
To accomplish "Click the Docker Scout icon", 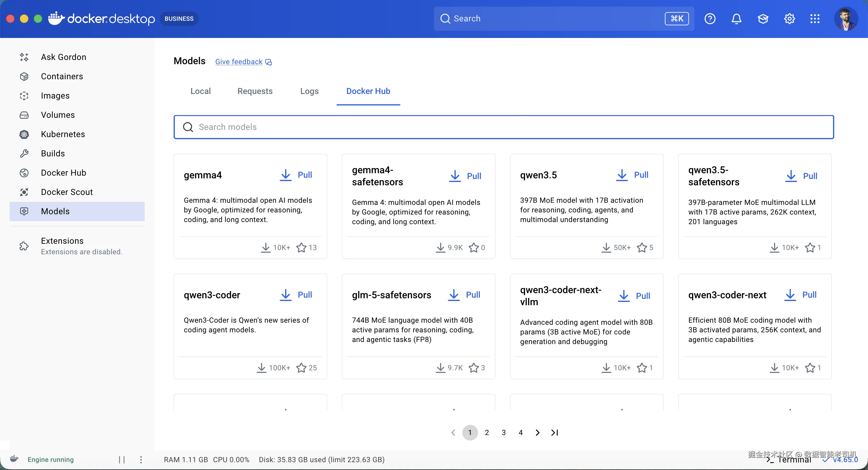I will click(24, 192).
